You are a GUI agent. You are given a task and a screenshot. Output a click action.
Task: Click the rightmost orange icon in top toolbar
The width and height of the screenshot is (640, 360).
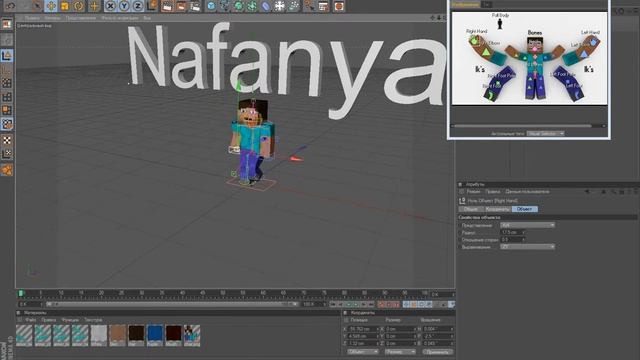[x=338, y=6]
